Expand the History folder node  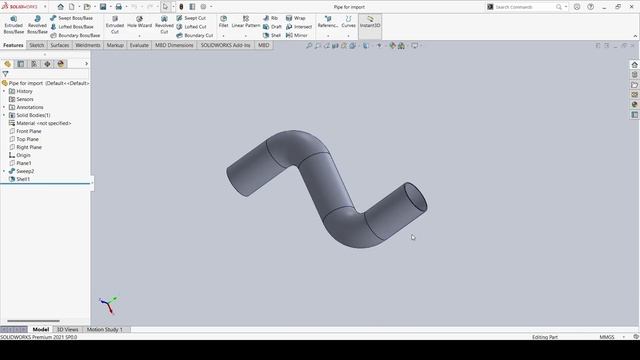point(4,91)
